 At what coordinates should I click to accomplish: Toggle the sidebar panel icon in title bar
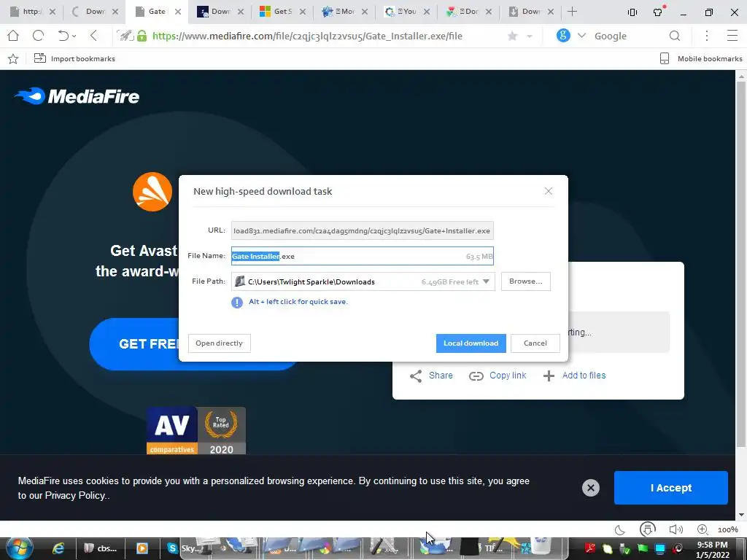pyautogui.click(x=632, y=12)
